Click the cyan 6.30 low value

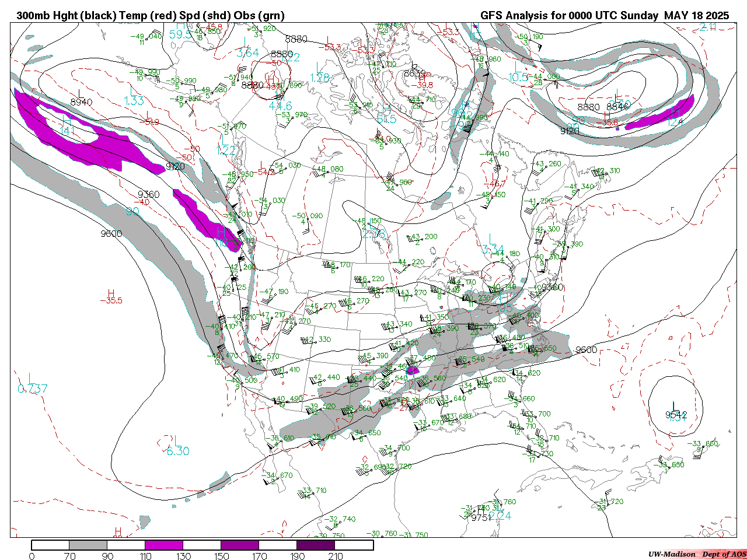coord(178,451)
